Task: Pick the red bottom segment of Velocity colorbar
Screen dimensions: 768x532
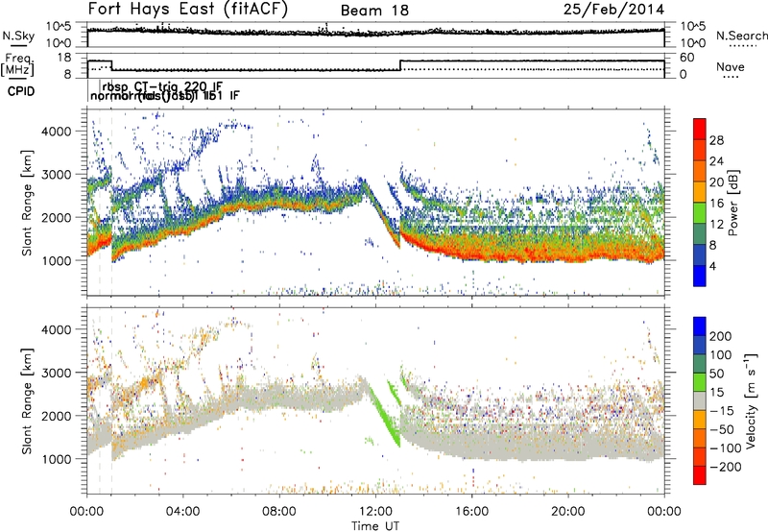Action: (x=700, y=475)
